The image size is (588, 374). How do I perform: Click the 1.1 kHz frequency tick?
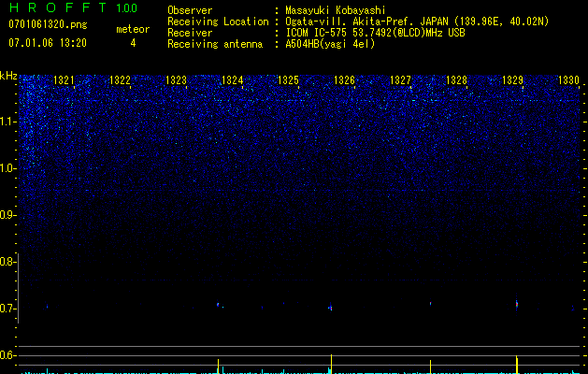[x=7, y=122]
